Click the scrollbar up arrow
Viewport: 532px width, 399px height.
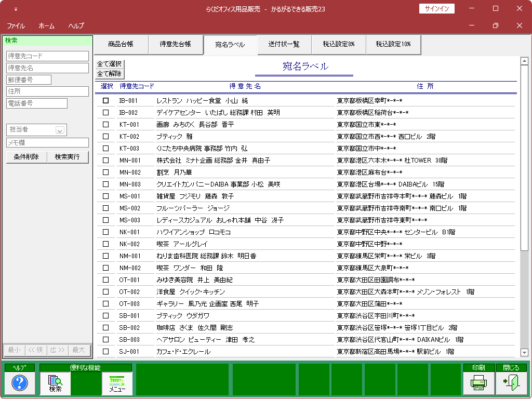(524, 61)
